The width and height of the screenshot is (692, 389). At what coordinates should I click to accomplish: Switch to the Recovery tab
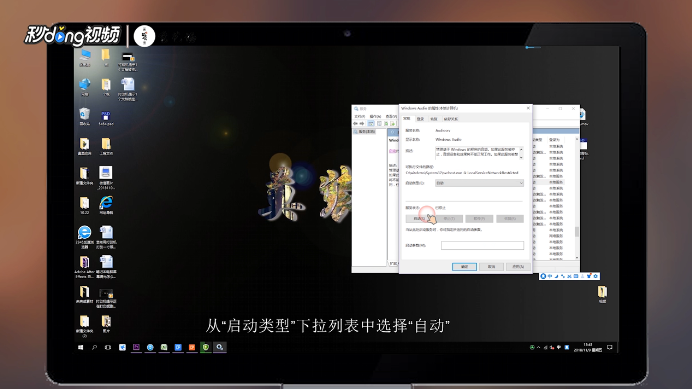tap(434, 119)
